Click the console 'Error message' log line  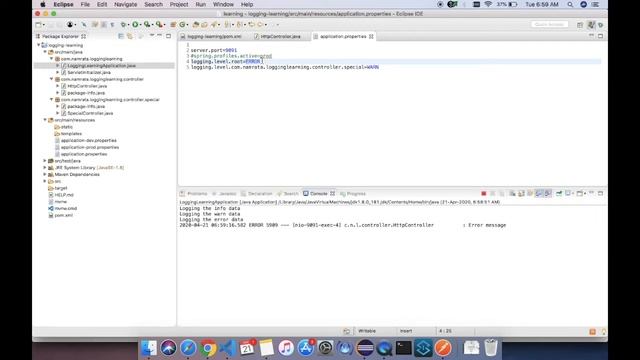tap(342, 225)
